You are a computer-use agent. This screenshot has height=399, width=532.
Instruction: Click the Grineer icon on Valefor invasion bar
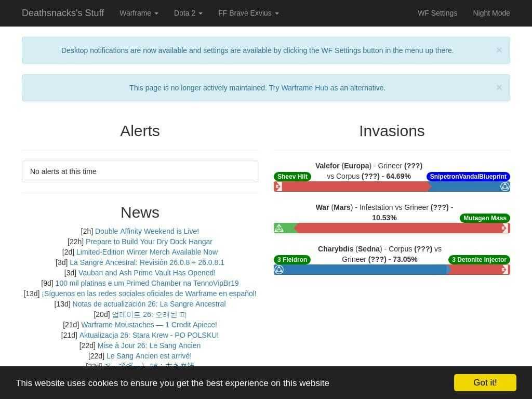[x=278, y=187]
